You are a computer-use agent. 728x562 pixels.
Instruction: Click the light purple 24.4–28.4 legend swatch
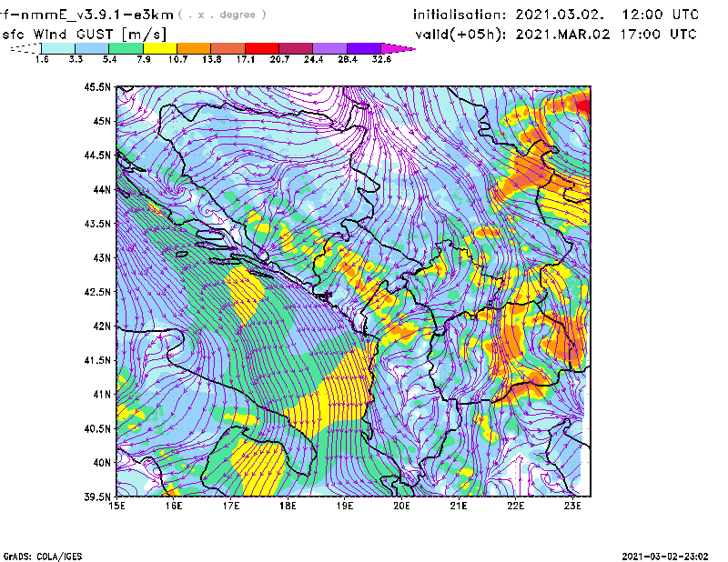tap(330, 48)
